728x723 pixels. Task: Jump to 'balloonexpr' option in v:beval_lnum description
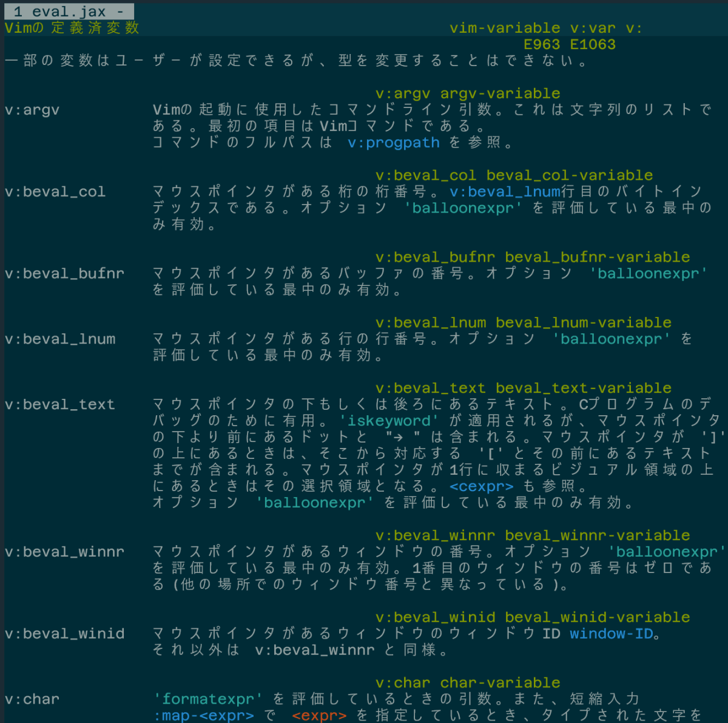tap(612, 339)
